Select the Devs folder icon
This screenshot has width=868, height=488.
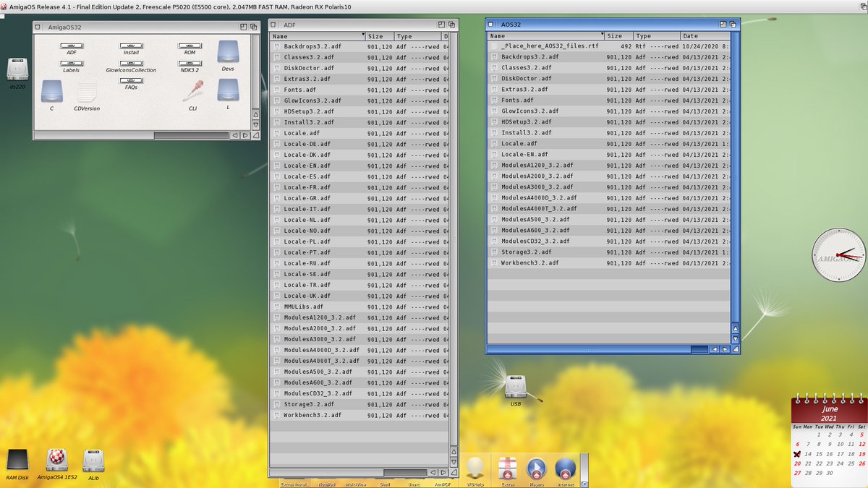click(228, 52)
